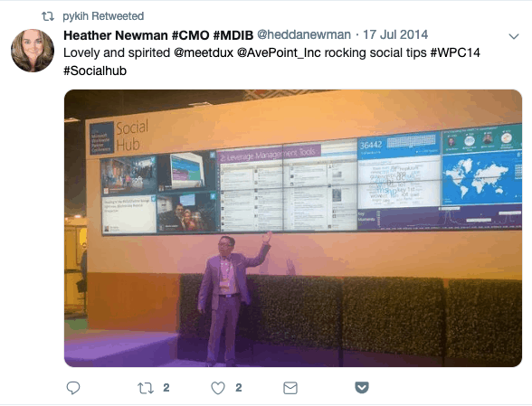View the like count number 2
Viewport: 532px width, 406px height.
(x=239, y=388)
